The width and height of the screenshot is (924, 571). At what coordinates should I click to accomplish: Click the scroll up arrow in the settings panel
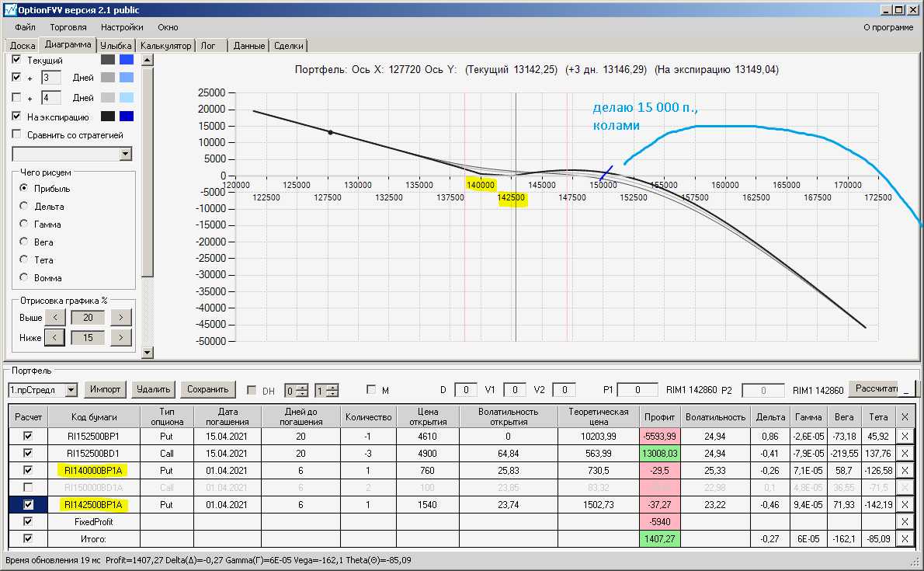[x=148, y=60]
